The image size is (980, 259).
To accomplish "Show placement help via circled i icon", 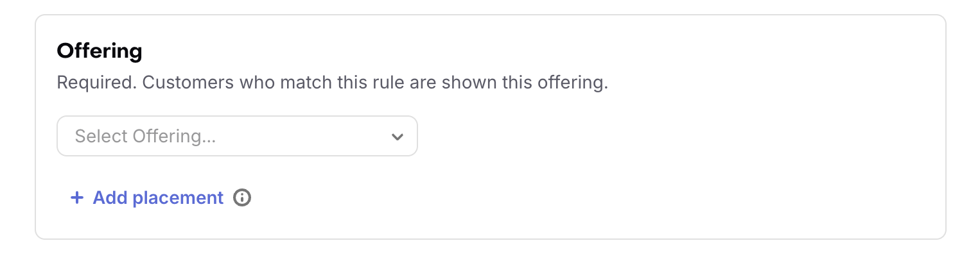I will (x=242, y=198).
